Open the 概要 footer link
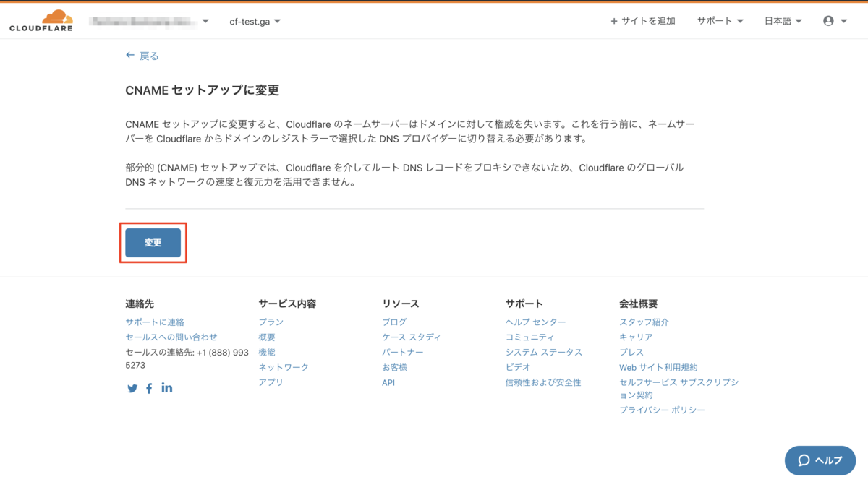 267,337
